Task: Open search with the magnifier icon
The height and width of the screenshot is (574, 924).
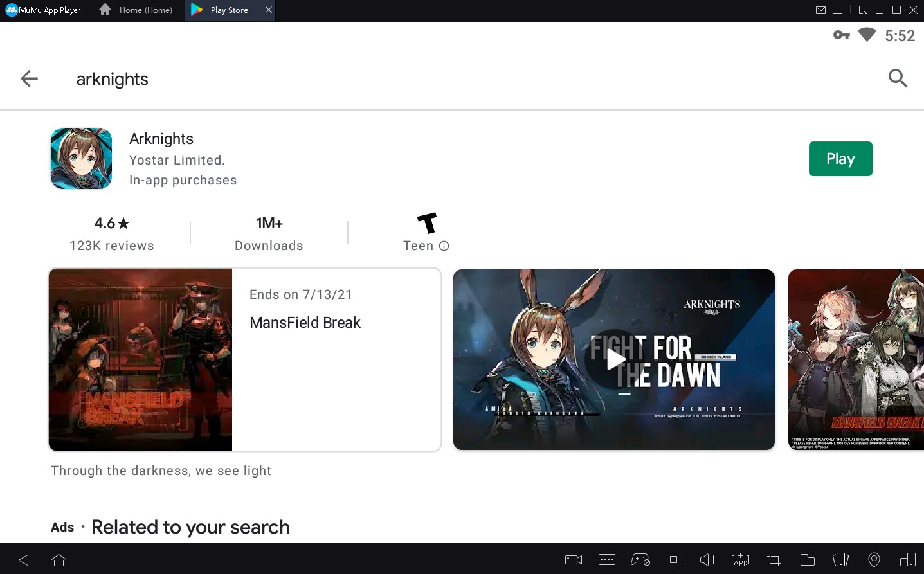Action: coord(898,78)
